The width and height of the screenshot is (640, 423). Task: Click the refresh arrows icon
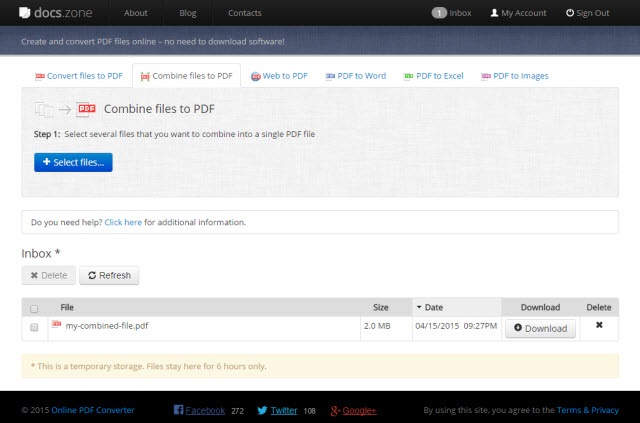click(x=92, y=276)
